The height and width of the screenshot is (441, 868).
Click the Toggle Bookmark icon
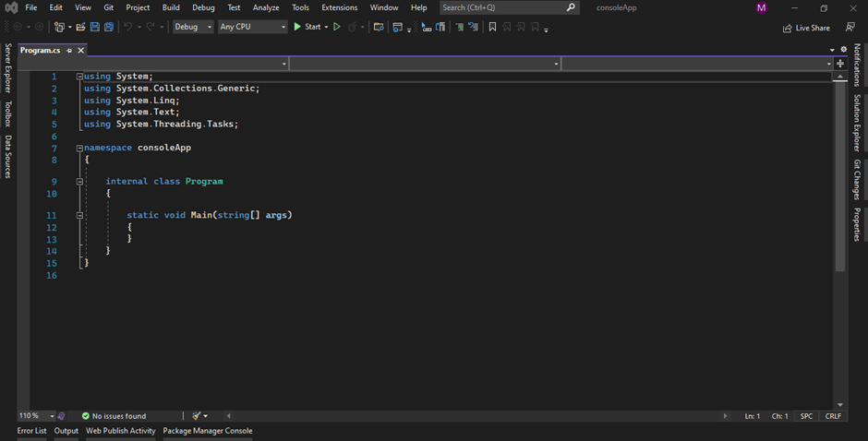pos(492,27)
